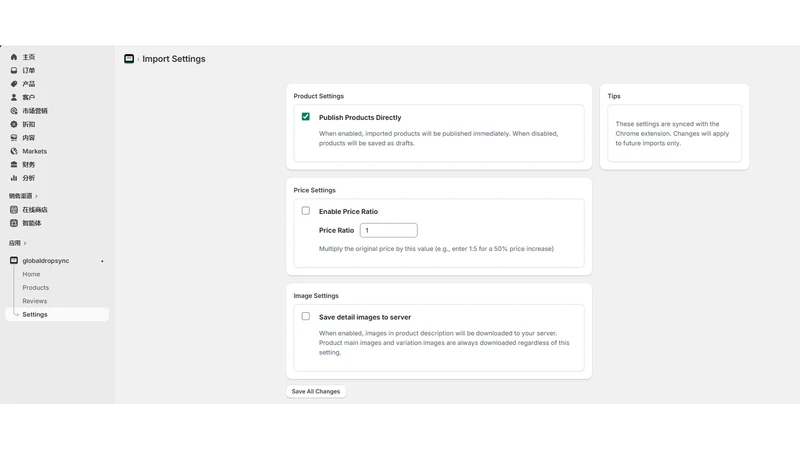Click Save All Changes button
The width and height of the screenshot is (800, 450).
tap(316, 391)
